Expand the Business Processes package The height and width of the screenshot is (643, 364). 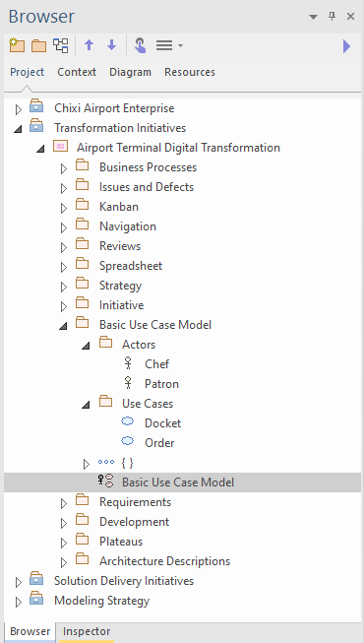[64, 168]
